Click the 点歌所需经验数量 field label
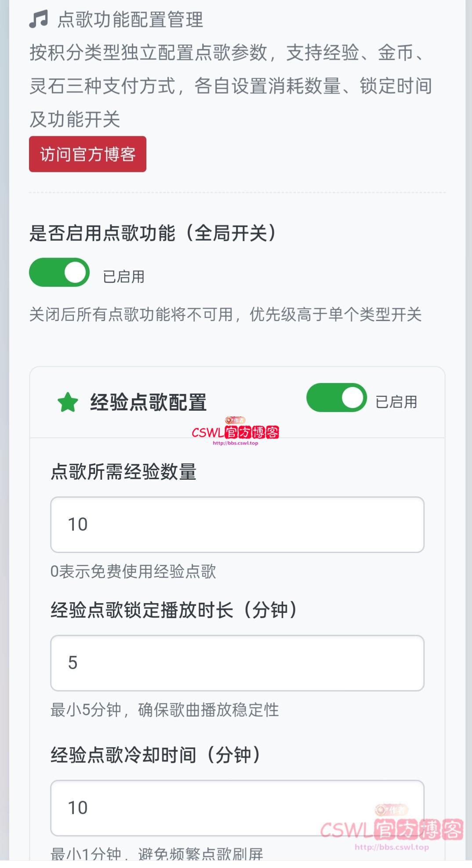The height and width of the screenshot is (868, 472). click(123, 472)
